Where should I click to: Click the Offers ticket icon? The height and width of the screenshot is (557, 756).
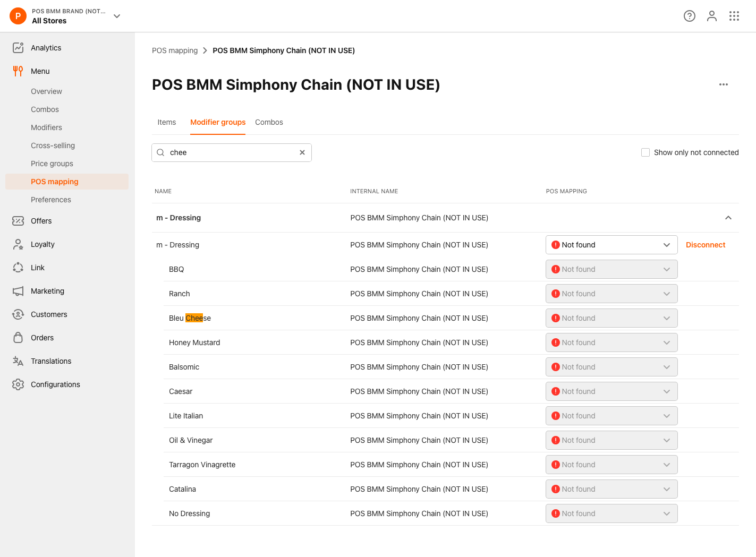pyautogui.click(x=18, y=221)
